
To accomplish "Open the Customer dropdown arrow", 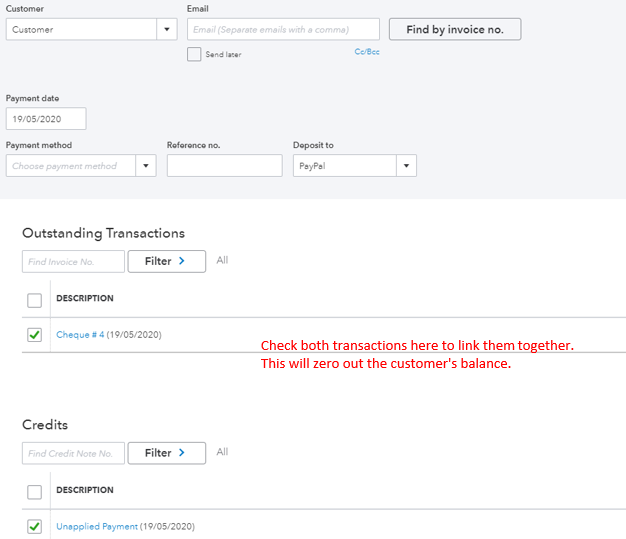I will [167, 29].
